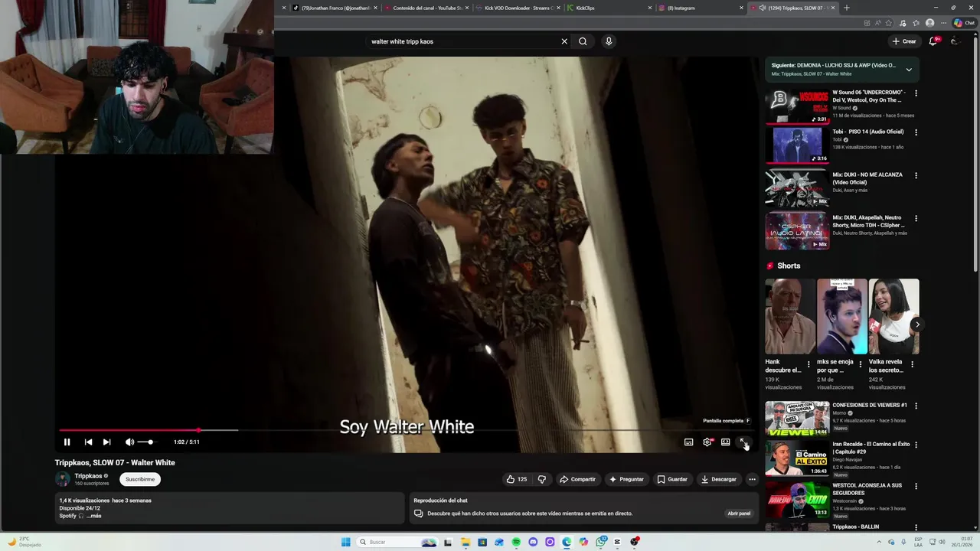The height and width of the screenshot is (551, 980).
Task: Open a new browser tab
Action: [x=846, y=8]
